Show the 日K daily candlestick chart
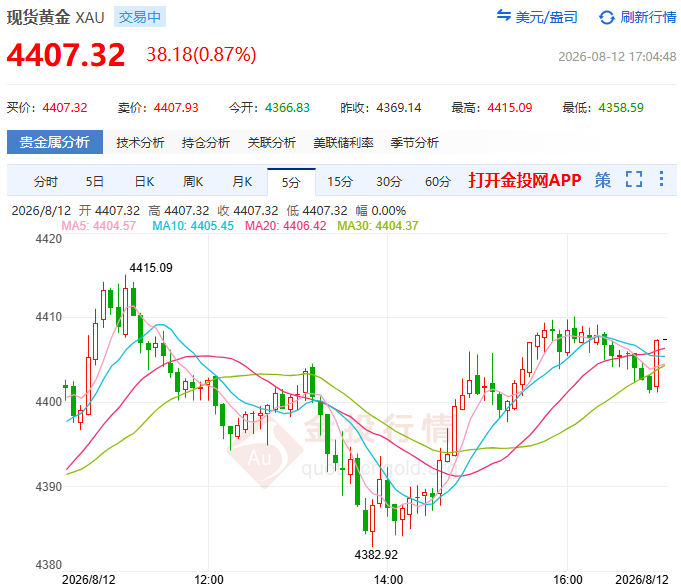The image size is (681, 586). [x=144, y=182]
